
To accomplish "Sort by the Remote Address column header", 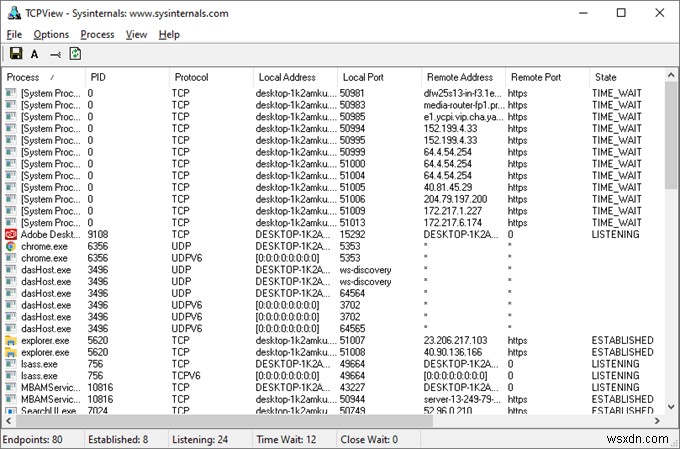I will tap(464, 77).
